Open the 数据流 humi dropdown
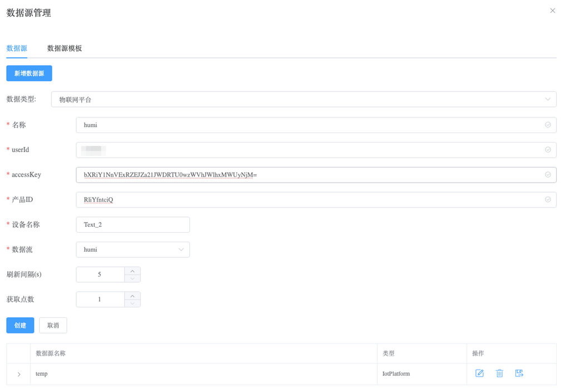Image resolution: width=565 pixels, height=392 pixels. point(132,249)
